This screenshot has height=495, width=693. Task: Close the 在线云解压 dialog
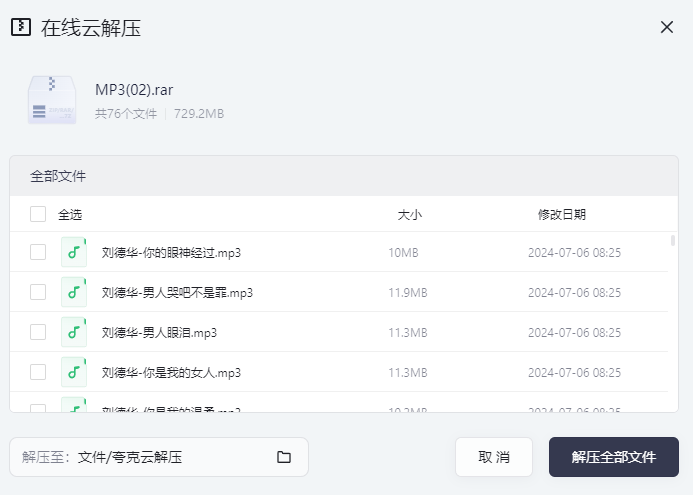coord(667,27)
